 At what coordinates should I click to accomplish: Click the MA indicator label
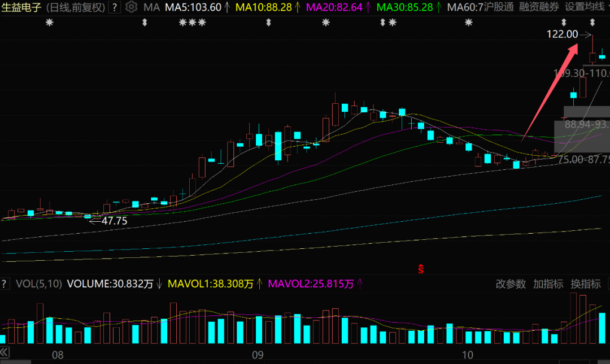pyautogui.click(x=151, y=7)
